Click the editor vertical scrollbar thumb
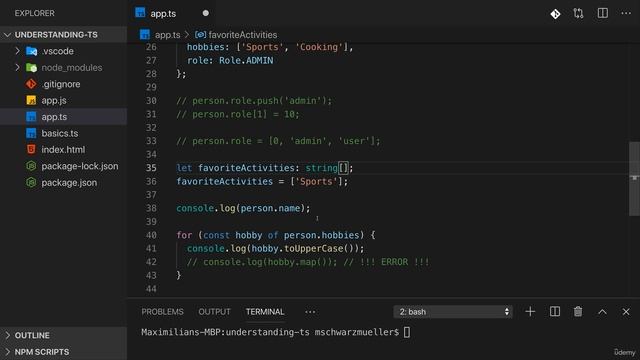Viewport: 640px width, 360px height. pos(634,179)
